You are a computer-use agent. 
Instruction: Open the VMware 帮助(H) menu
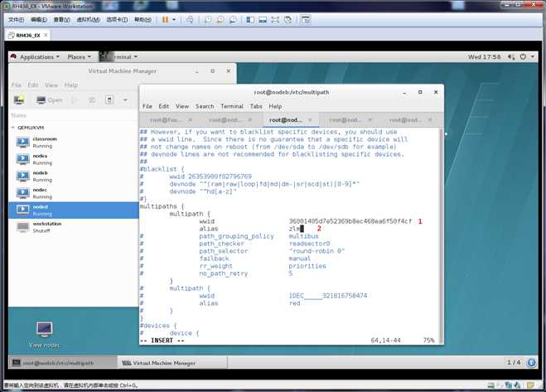[x=143, y=20]
